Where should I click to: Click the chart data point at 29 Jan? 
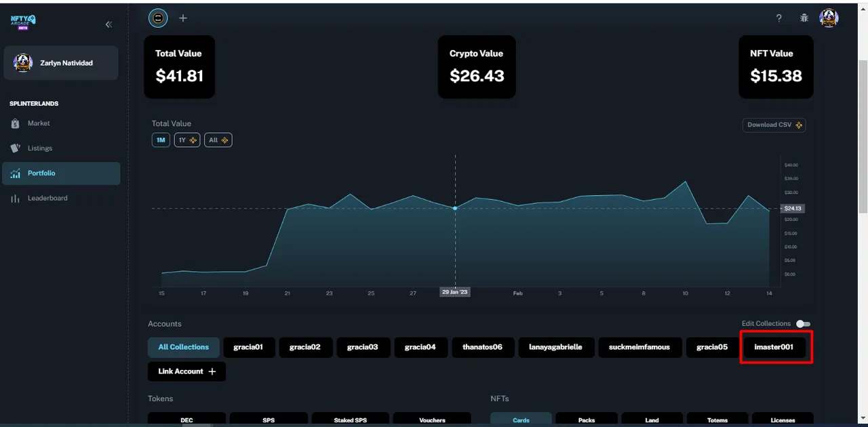(x=455, y=208)
